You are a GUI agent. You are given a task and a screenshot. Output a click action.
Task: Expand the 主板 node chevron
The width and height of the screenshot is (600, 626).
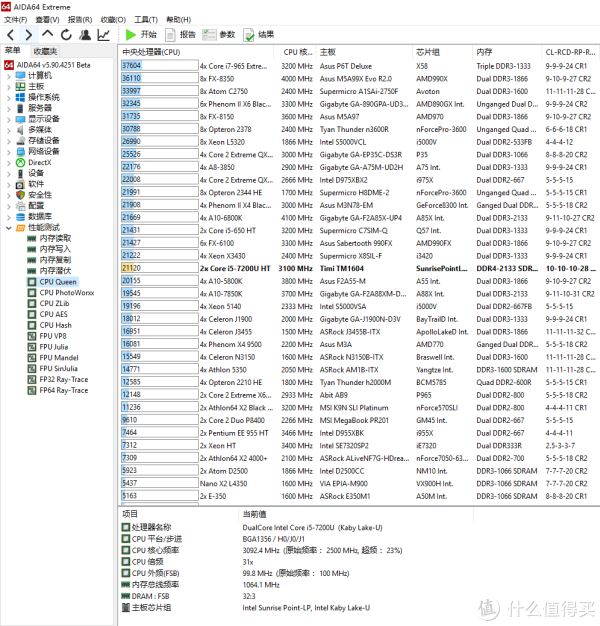(x=9, y=87)
